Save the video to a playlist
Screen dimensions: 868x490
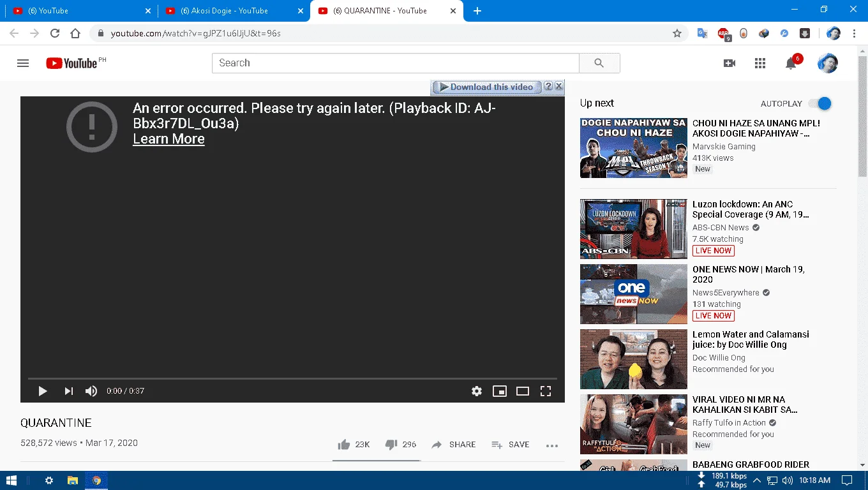(x=510, y=445)
